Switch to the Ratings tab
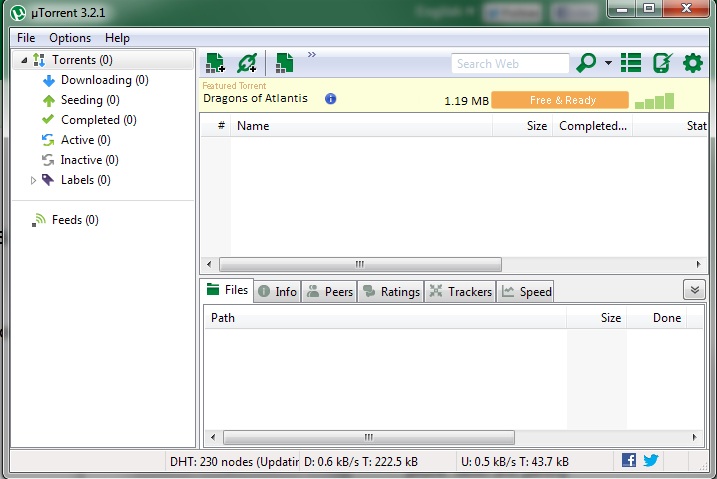The width and height of the screenshot is (717, 479). (391, 292)
